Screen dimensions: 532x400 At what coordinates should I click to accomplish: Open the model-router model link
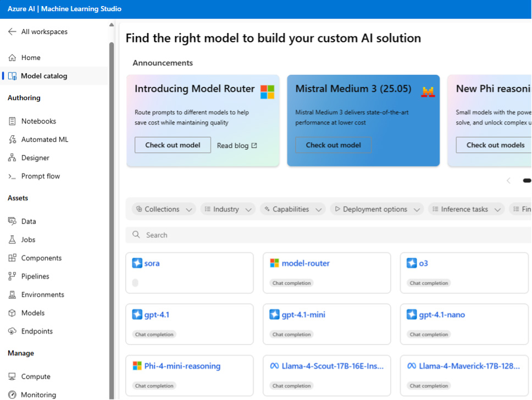[306, 263]
